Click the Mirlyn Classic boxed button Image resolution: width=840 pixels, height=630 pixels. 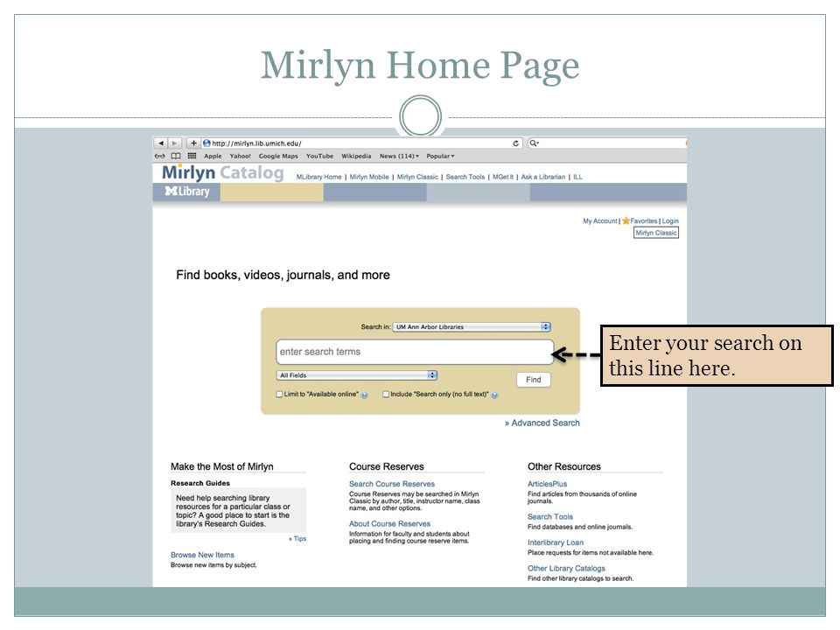coord(656,233)
